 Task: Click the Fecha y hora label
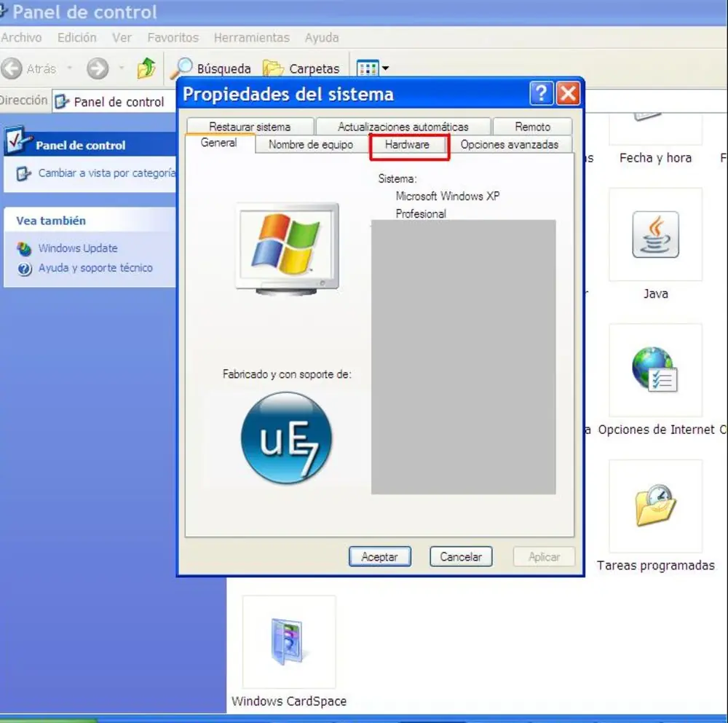[x=655, y=158]
